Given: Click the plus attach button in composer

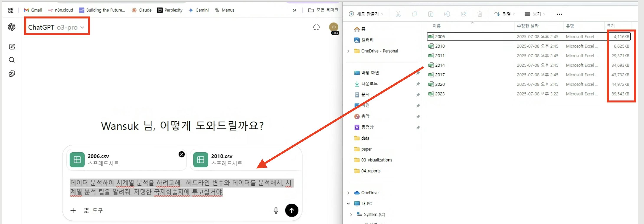Looking at the screenshot, I should coord(73,211).
